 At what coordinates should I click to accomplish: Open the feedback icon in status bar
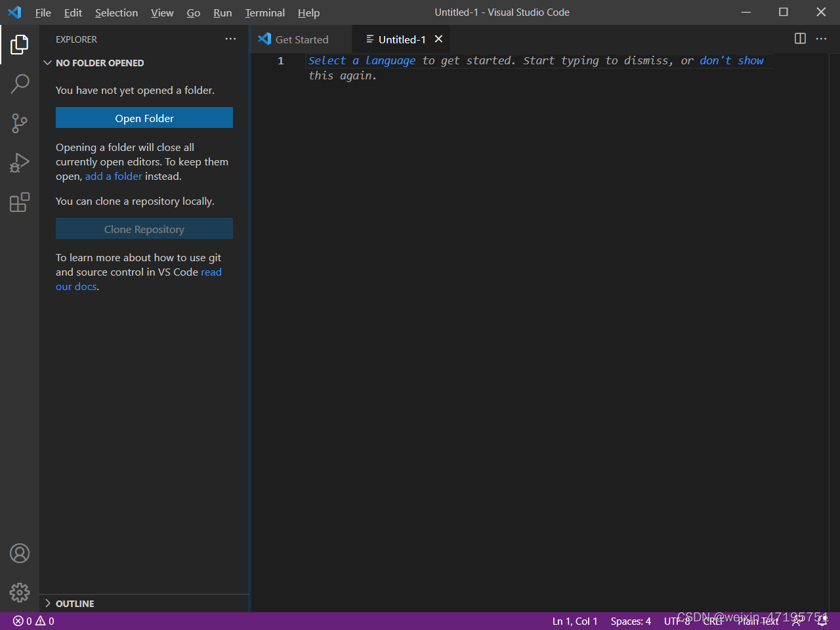796,621
